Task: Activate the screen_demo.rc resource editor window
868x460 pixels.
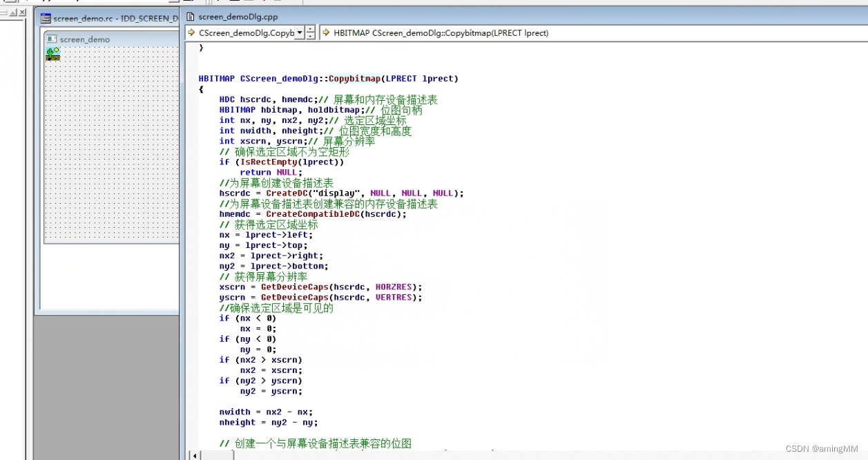Action: pyautogui.click(x=108, y=19)
